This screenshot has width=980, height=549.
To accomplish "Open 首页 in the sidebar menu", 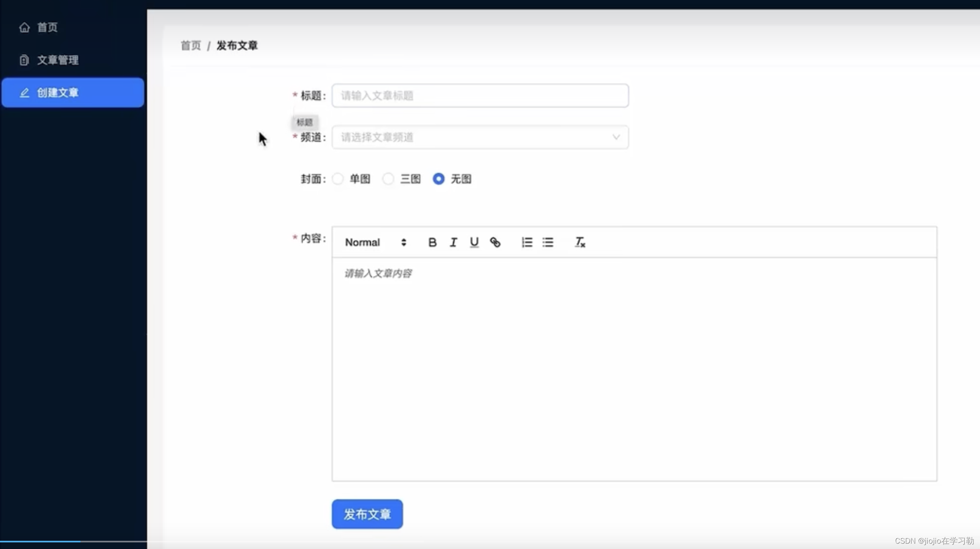I will point(73,27).
